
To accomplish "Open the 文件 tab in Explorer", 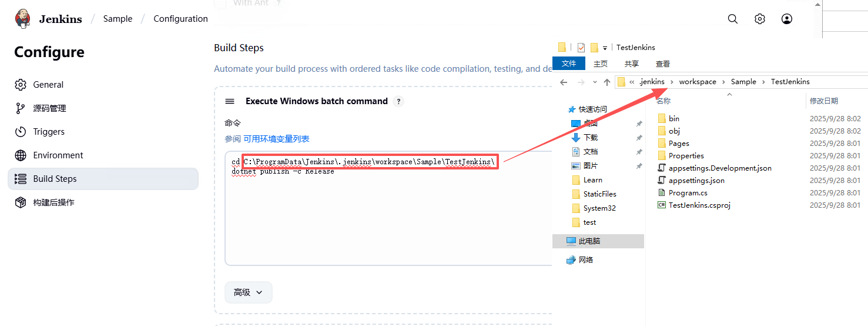I will [x=569, y=64].
